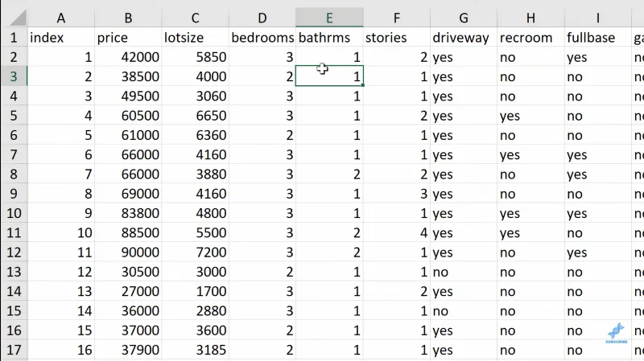Click bedrooms value 2 in row 6

click(x=262, y=135)
